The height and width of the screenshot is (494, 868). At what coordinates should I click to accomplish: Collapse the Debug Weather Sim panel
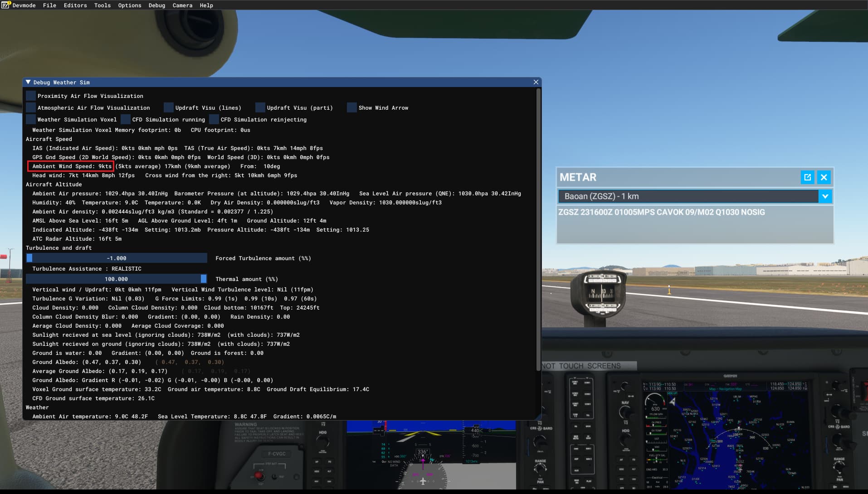tap(29, 82)
